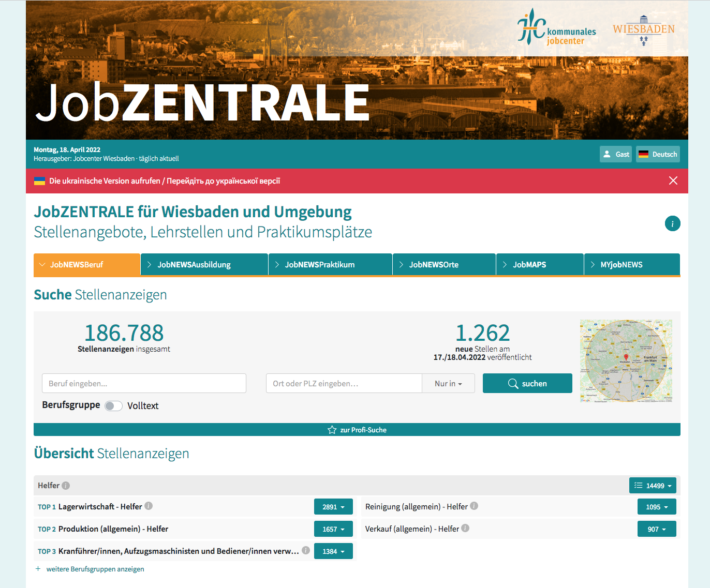Click the 'Beruf eingeben...' input field
Screen dimensions: 710x588
pos(144,384)
